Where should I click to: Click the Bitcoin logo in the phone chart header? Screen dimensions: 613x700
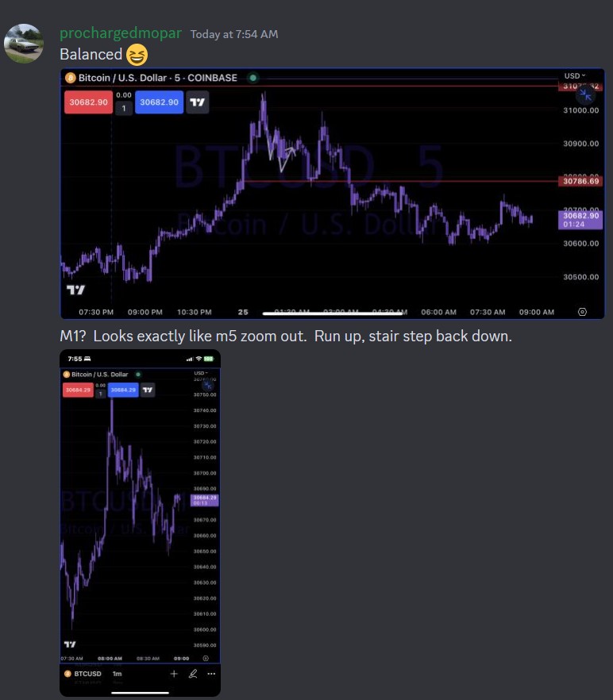click(x=67, y=375)
